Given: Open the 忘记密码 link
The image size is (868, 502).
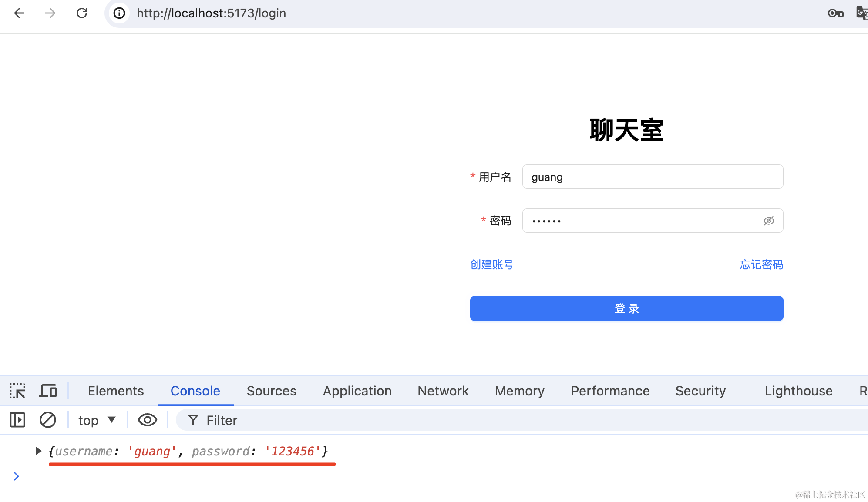Looking at the screenshot, I should click(761, 264).
